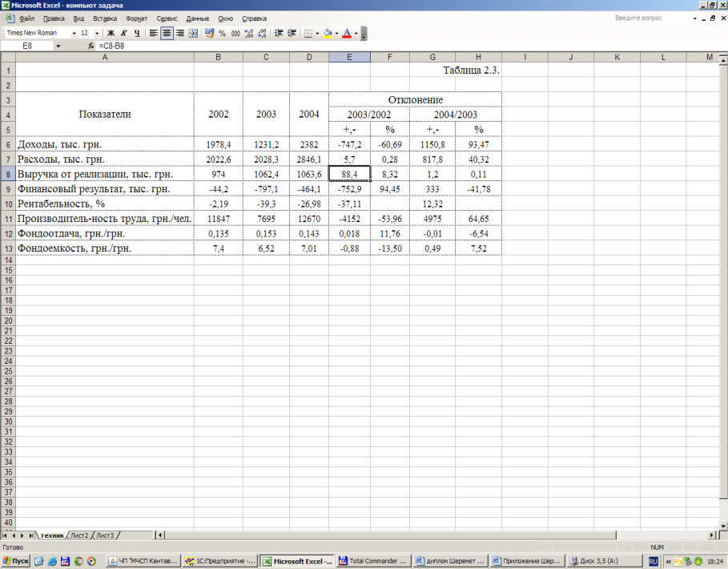Toggle underline formatting (Ч) button

pos(137,33)
